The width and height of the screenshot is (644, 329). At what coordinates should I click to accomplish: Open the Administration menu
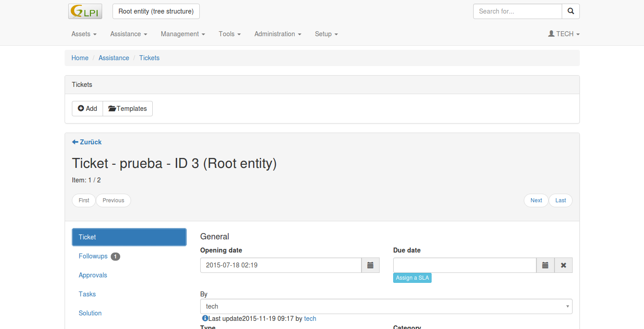(x=277, y=34)
